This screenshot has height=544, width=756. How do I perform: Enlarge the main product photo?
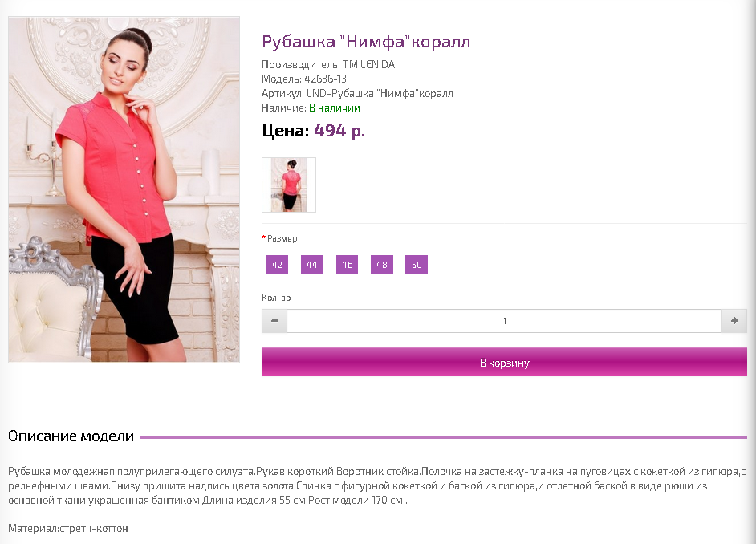coord(124,189)
